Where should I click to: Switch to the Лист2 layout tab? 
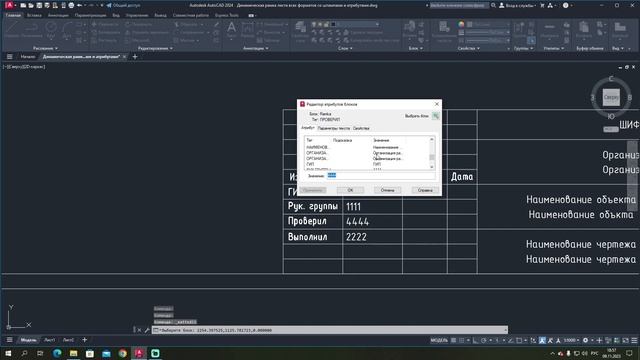point(68,340)
